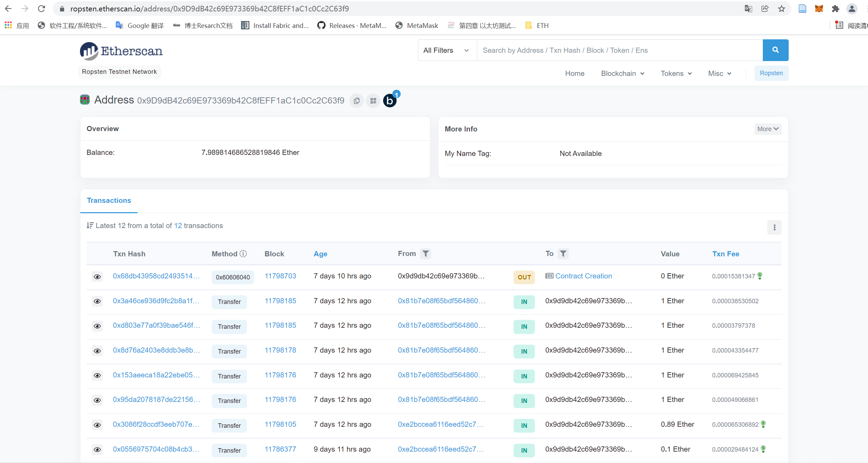This screenshot has width=868, height=463.
Task: Preview transaction 0x68db43958cd2493514 with eye icon
Action: 97,277
